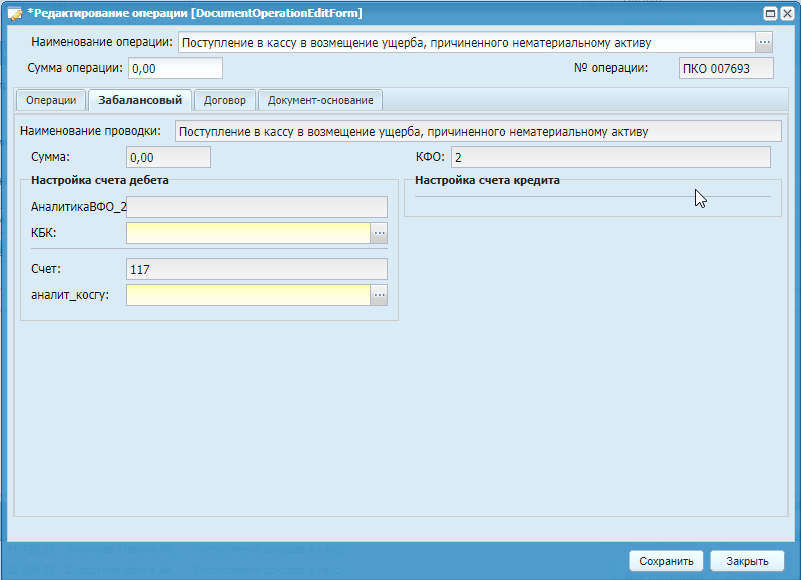Click the yellow КБК input field
The width and height of the screenshot is (801, 580).
(x=248, y=233)
